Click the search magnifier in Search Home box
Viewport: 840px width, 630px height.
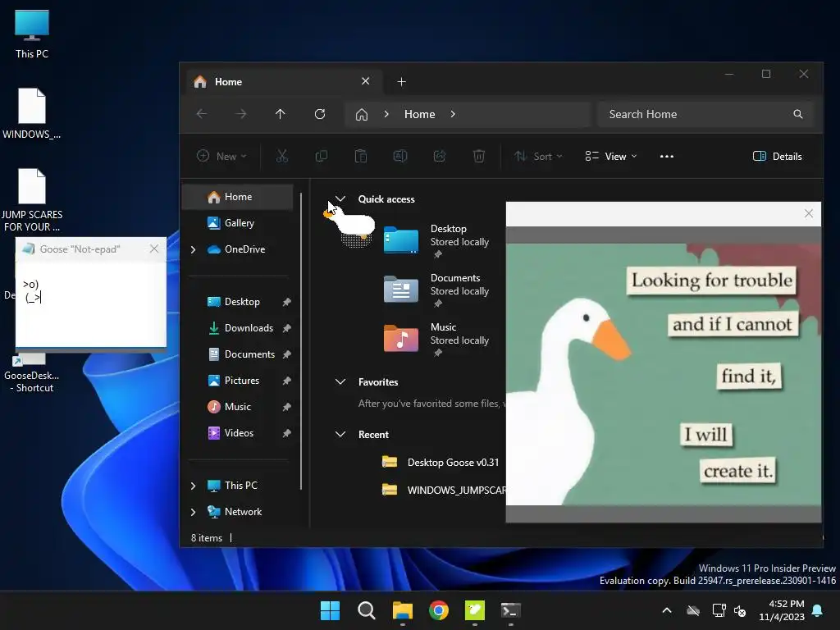click(797, 114)
